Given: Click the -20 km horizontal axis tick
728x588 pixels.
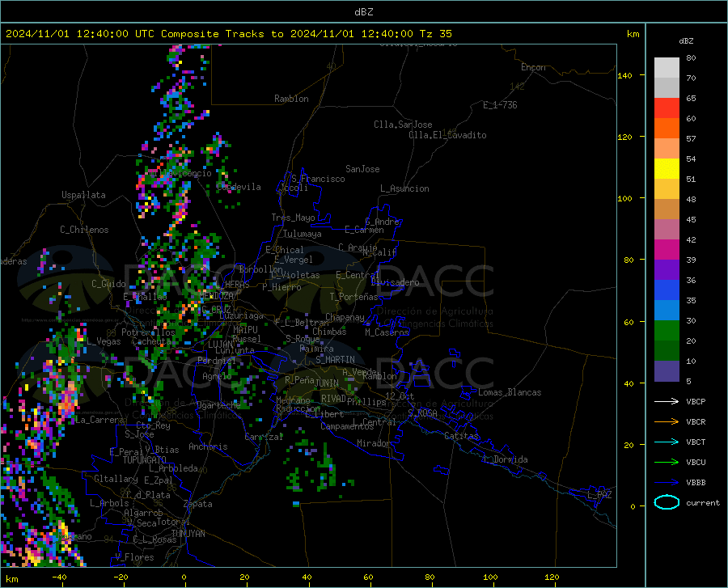Looking at the screenshot, I should click(x=121, y=577).
